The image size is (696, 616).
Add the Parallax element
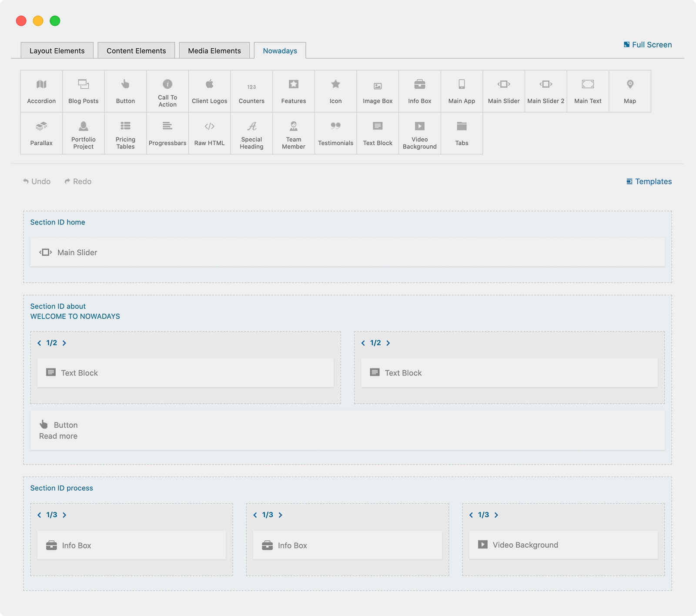(41, 134)
